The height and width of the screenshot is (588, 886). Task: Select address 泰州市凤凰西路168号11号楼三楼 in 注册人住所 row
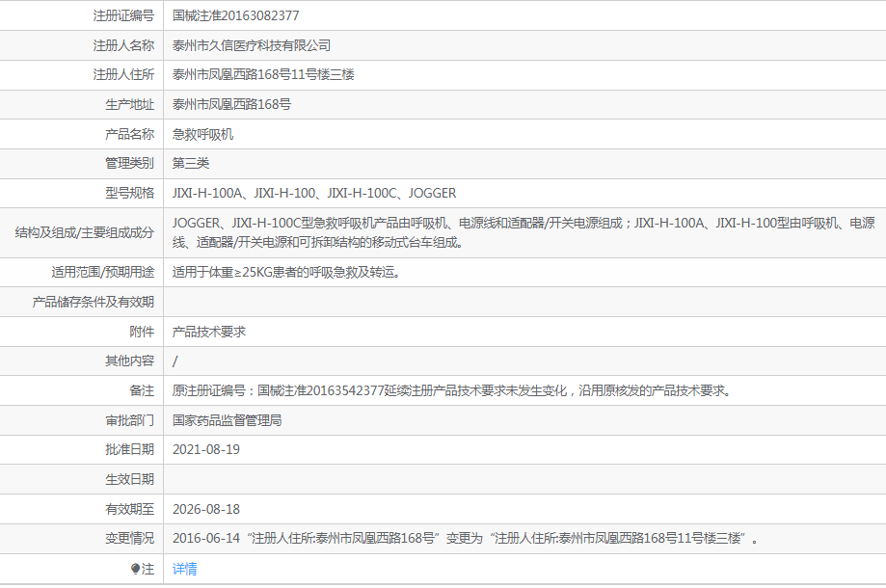(263, 74)
